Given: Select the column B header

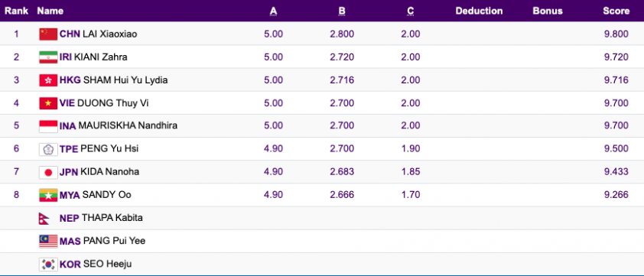Looking at the screenshot, I should coord(342,11).
